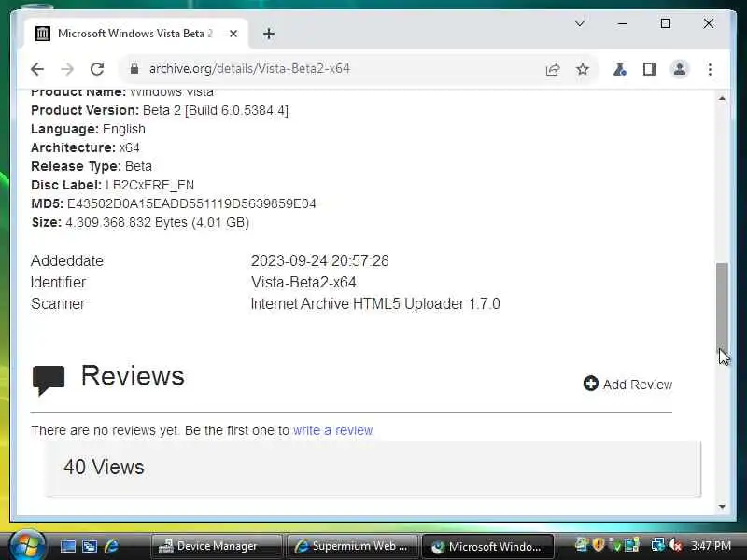Click Switch between windows quick launch icon
The height and width of the screenshot is (560, 747).
(x=90, y=546)
